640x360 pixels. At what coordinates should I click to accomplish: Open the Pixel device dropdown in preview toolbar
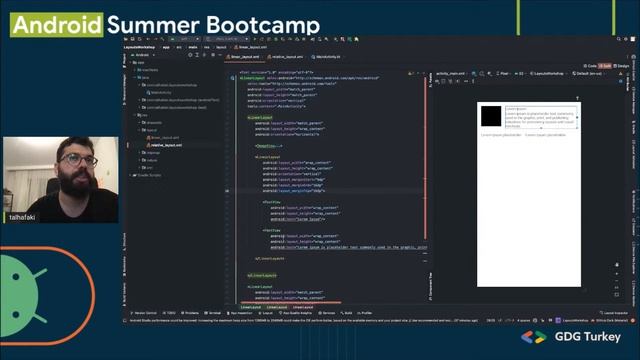tap(504, 74)
